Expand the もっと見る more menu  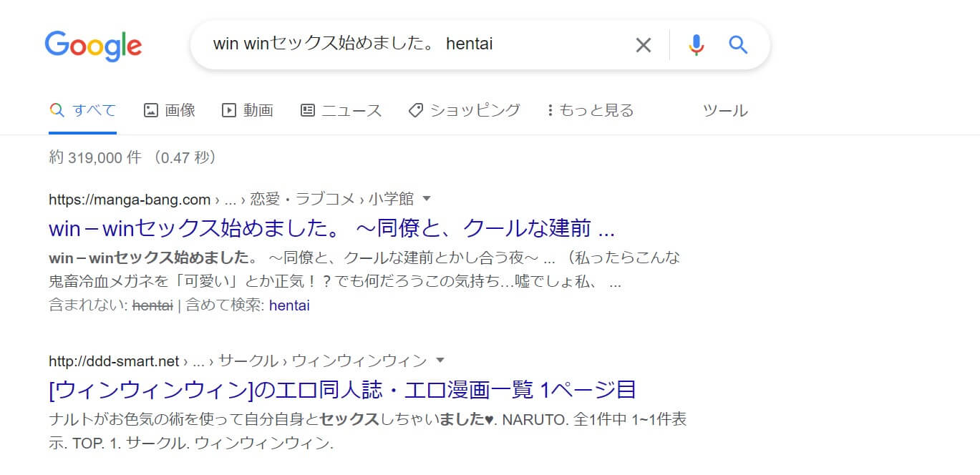[591, 111]
